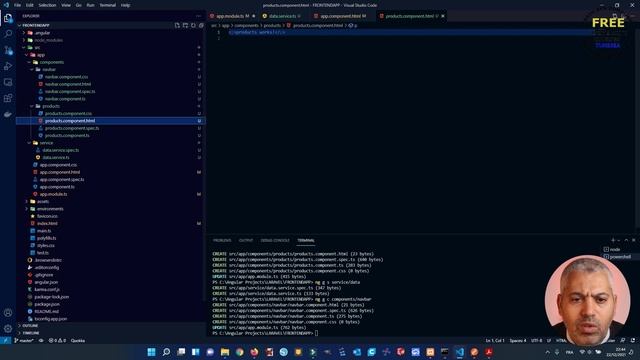The height and width of the screenshot is (360, 640).
Task: Open data.service.ts in the file tree
Action: 56,158
